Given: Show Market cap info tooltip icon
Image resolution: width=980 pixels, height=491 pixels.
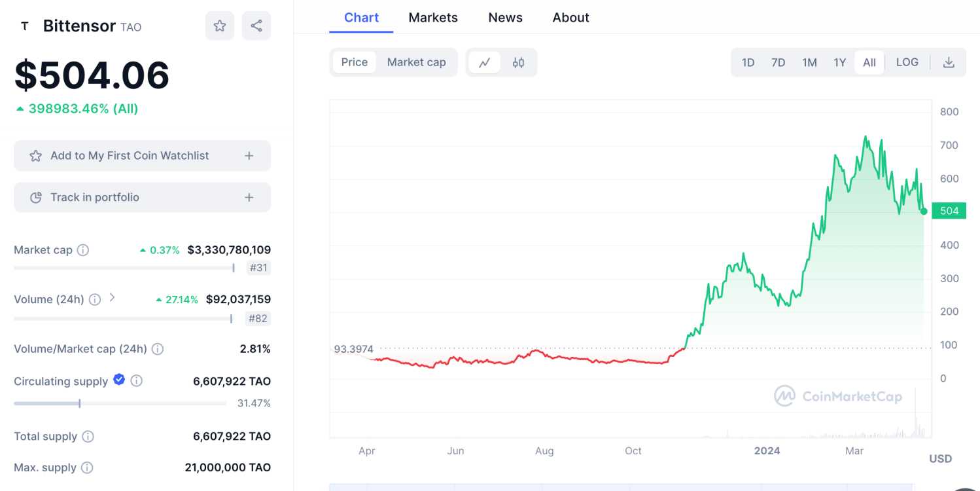Looking at the screenshot, I should pos(83,250).
